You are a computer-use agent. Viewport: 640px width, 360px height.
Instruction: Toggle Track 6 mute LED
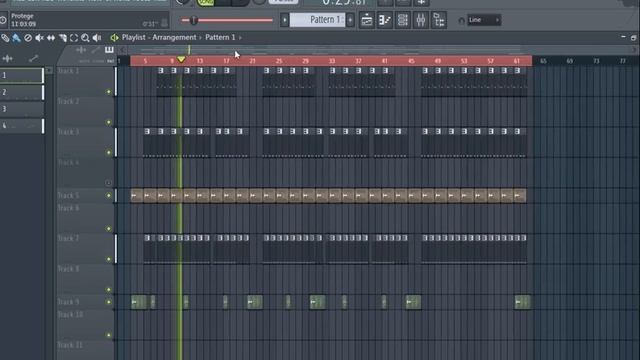[x=109, y=229]
